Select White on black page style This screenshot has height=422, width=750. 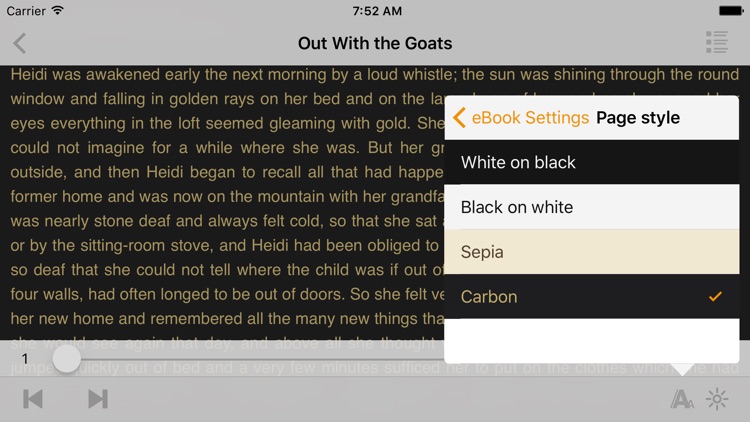(x=592, y=162)
